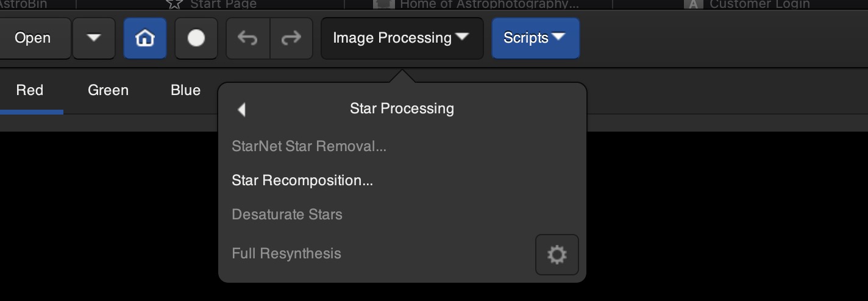The image size is (868, 301).
Task: Go back using the Star Processing left arrow
Action: (241, 109)
